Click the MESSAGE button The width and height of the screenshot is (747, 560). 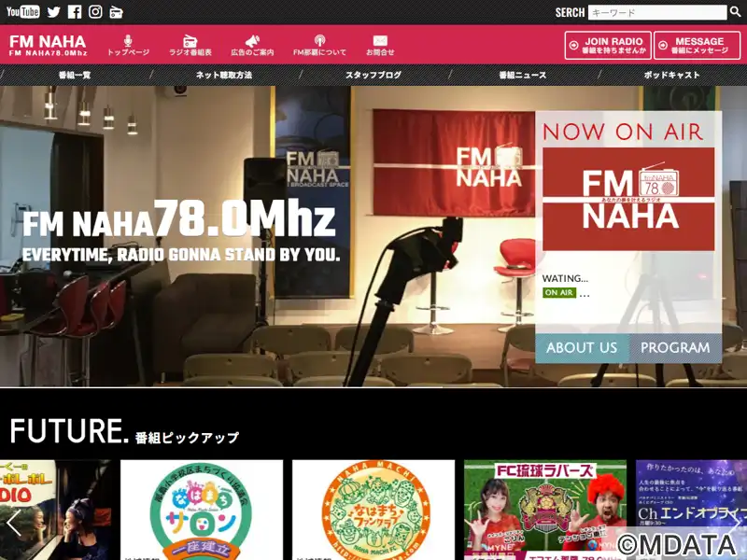click(x=697, y=45)
